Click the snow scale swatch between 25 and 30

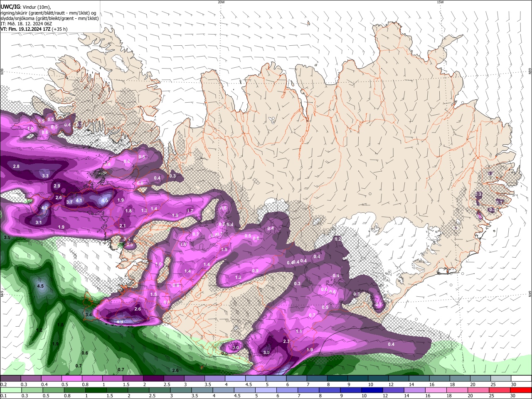coord(501,379)
